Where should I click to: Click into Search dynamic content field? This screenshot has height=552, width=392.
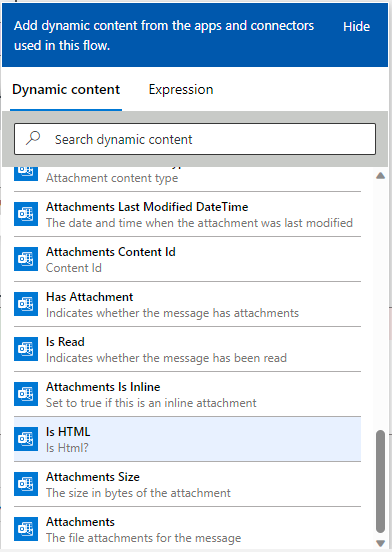pyautogui.click(x=195, y=139)
